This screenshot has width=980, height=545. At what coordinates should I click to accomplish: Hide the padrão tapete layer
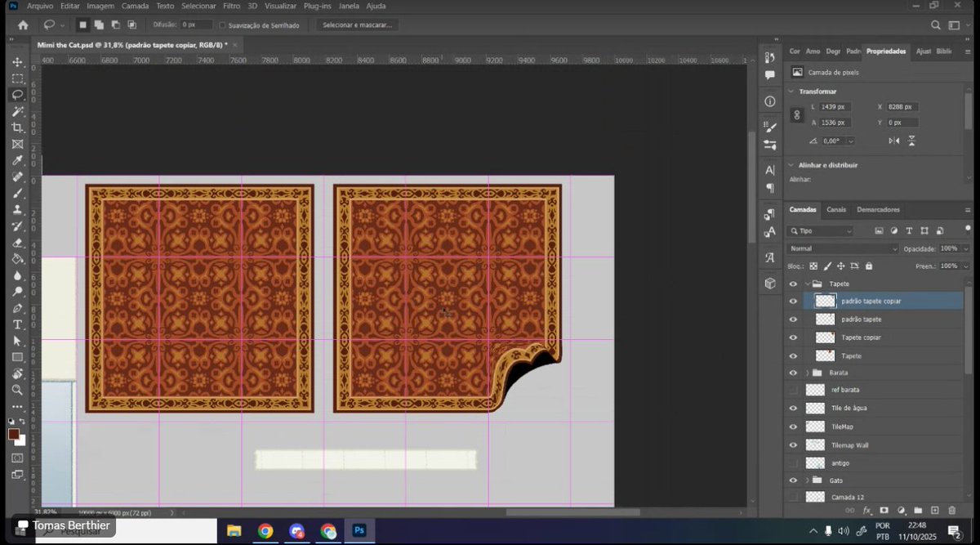(791, 319)
